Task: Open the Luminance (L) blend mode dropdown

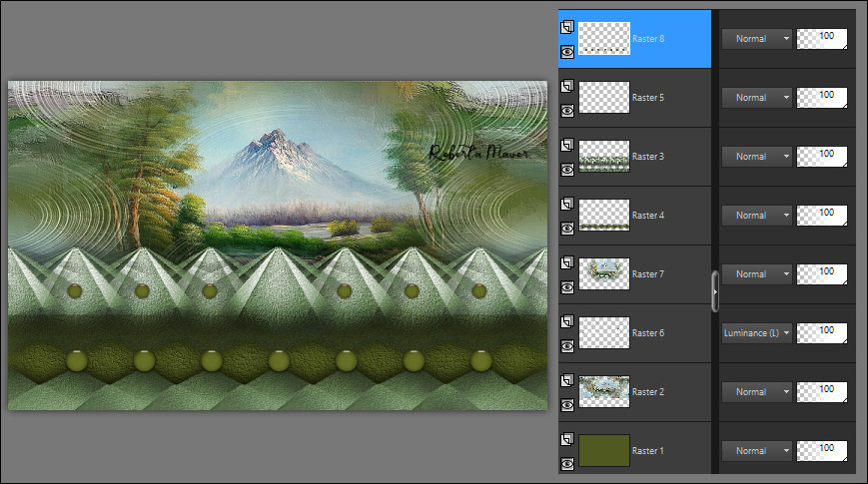Action: 757,333
